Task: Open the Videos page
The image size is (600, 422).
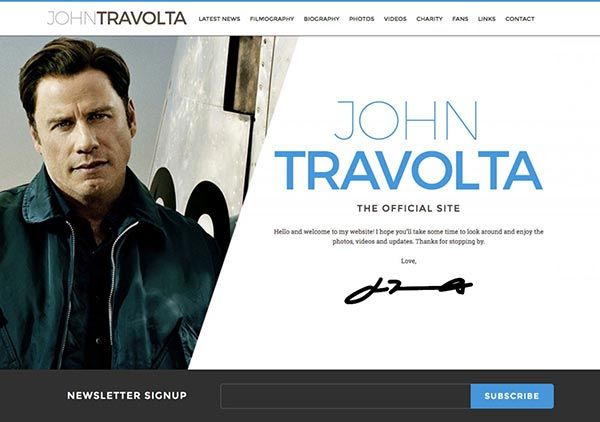Action: point(395,19)
